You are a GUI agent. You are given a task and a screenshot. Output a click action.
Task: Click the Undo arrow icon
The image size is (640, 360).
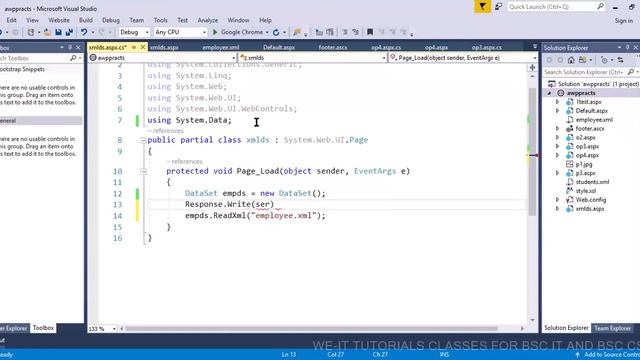(x=84, y=32)
